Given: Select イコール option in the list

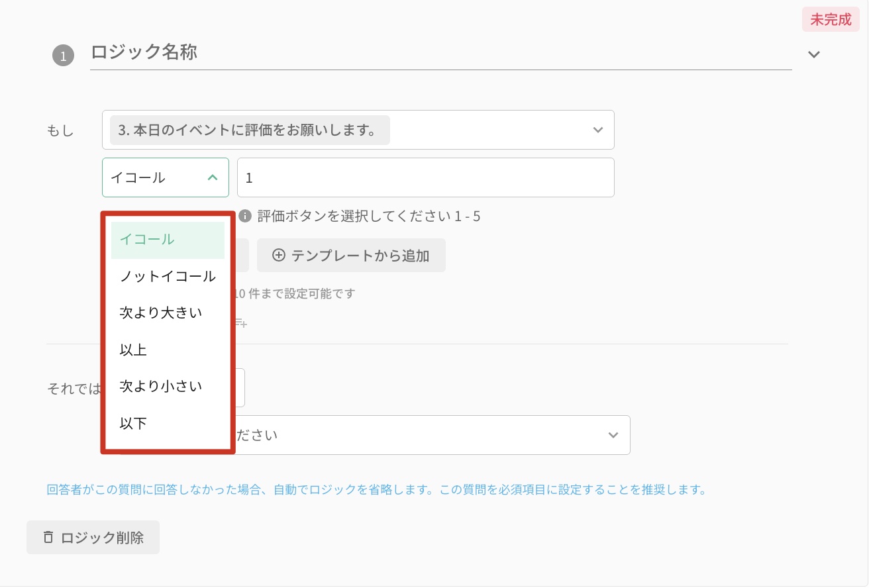Looking at the screenshot, I should 168,240.
